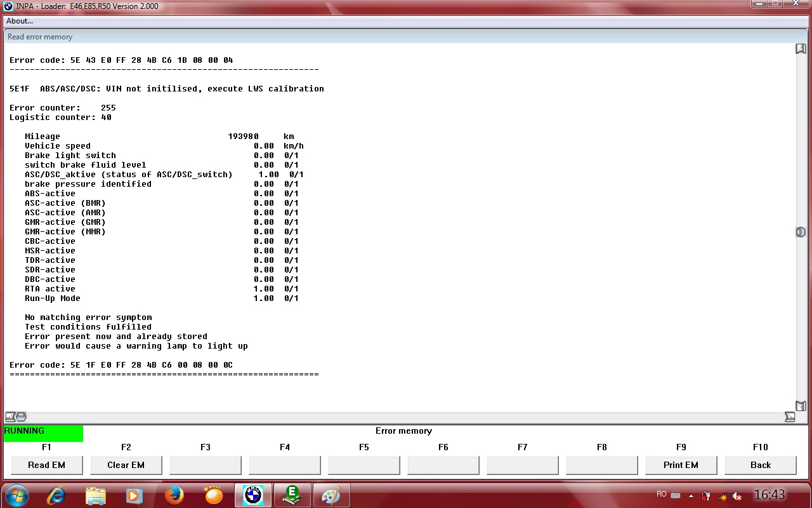Click 'No matching error symptom' line
812x508 pixels.
pos(88,317)
